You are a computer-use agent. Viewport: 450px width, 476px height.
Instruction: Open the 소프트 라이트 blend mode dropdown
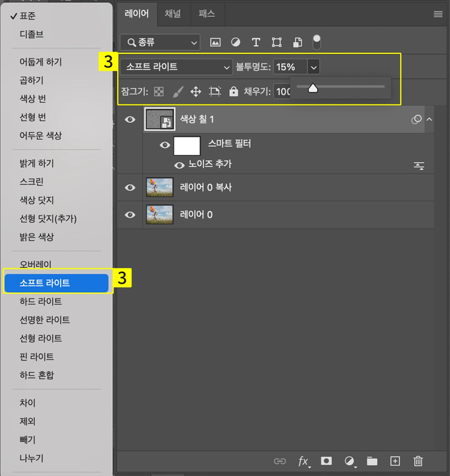coord(176,67)
